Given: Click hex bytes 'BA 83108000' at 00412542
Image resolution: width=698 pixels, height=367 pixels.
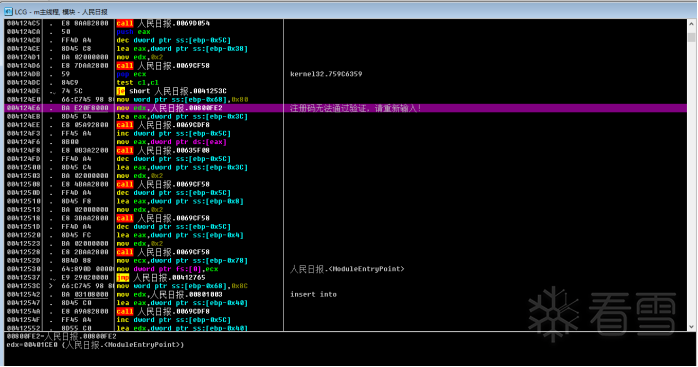Looking at the screenshot, I should [85, 294].
